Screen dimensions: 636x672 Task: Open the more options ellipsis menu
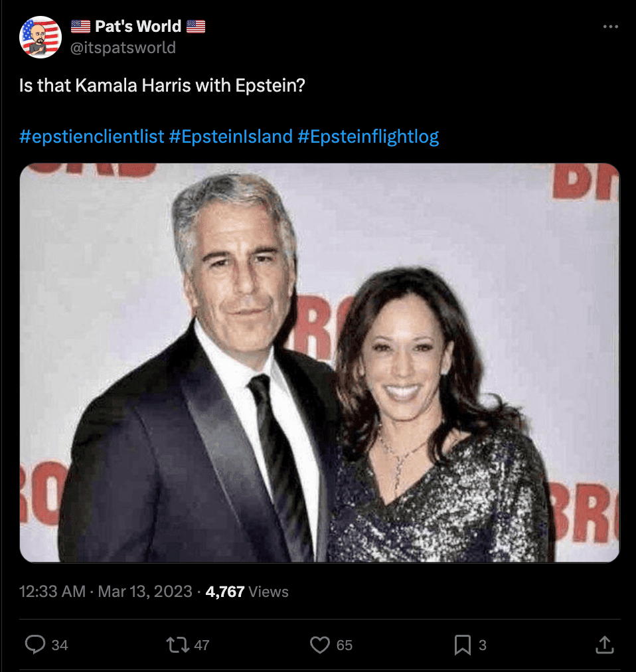610,27
